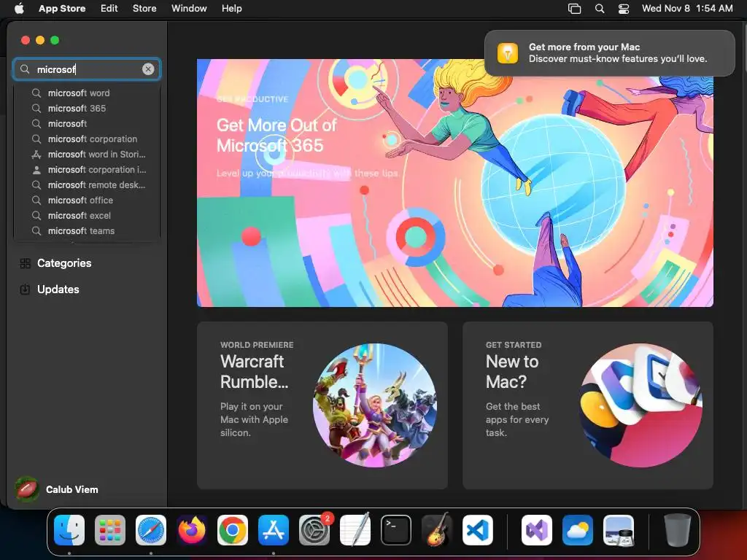This screenshot has height=560, width=747.
Task: Open TextEdit from the Dock
Action: pyautogui.click(x=355, y=530)
